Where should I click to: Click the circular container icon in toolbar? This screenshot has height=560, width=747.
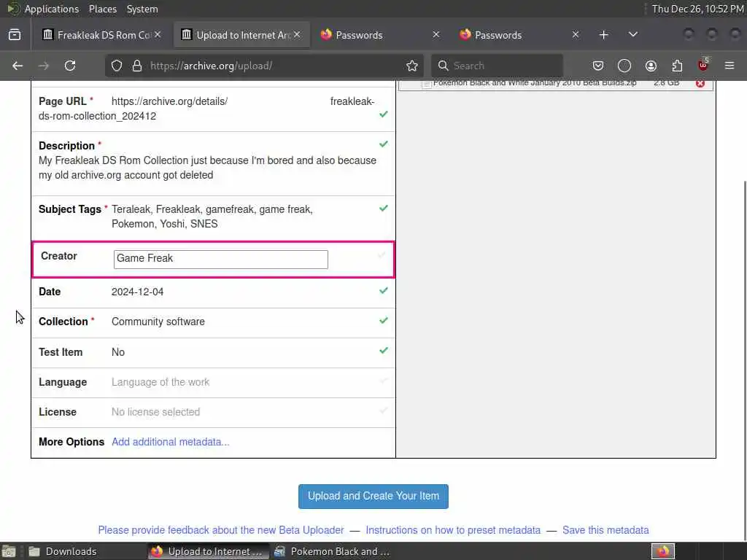tap(624, 66)
